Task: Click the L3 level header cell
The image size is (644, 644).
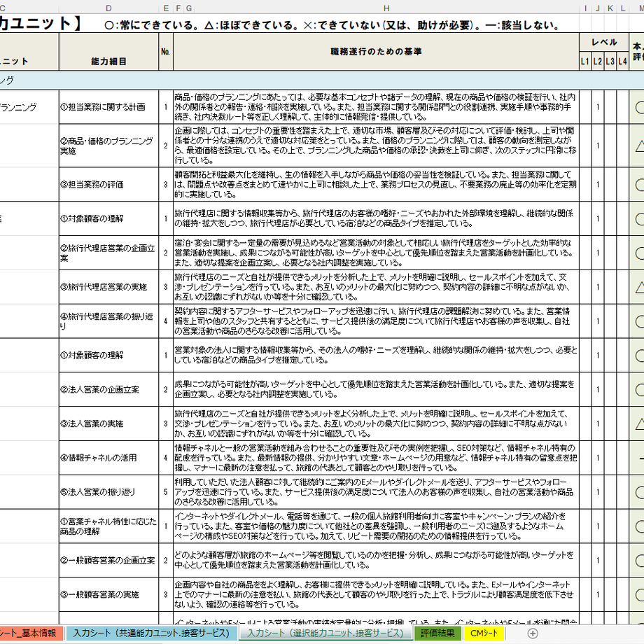Action: 610,62
